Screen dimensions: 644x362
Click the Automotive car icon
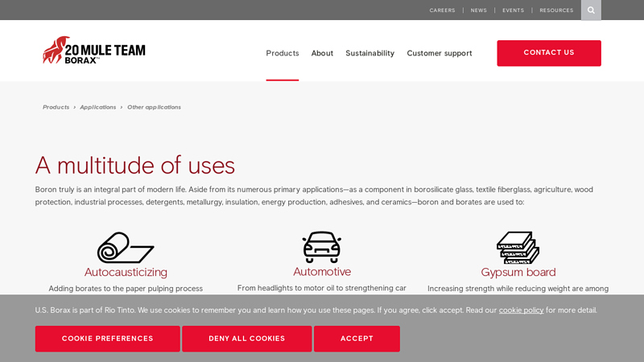[322, 247]
